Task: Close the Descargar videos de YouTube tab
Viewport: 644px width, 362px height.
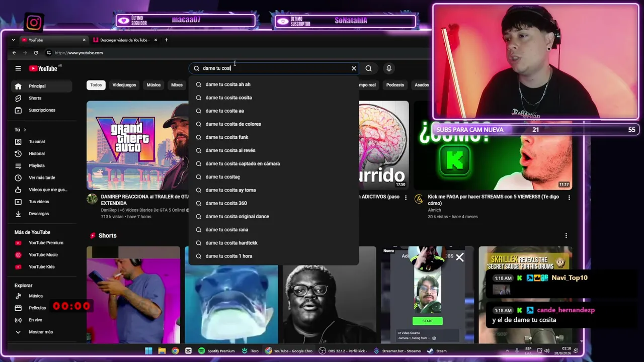Action: click(x=155, y=40)
